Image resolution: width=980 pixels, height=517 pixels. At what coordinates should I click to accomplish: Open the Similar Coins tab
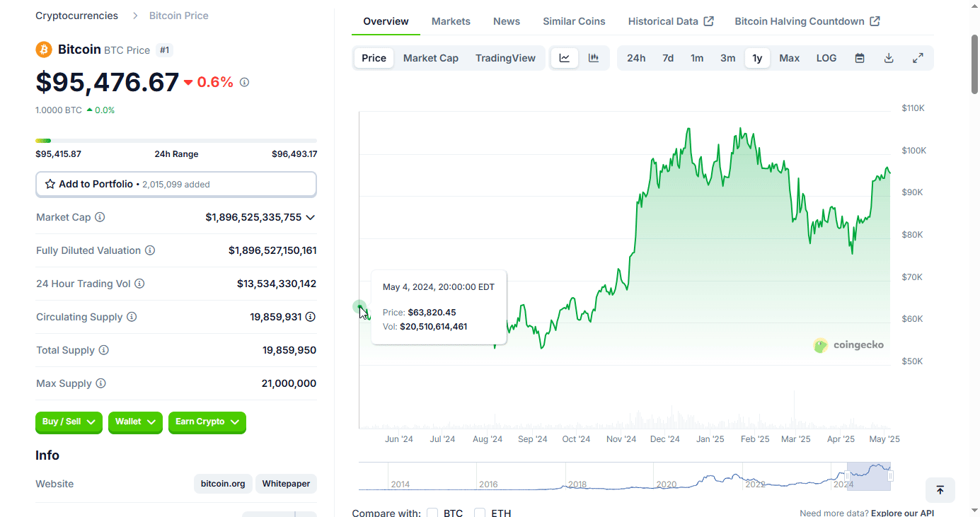pyautogui.click(x=574, y=21)
